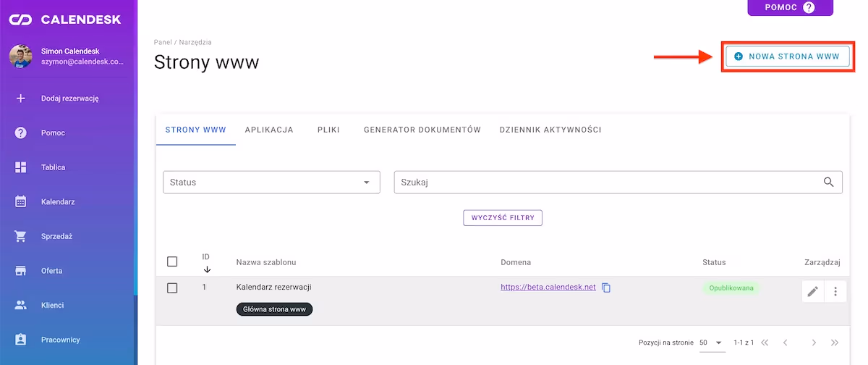Click the ID column sort arrow
This screenshot has height=365, width=868.
click(x=207, y=269)
